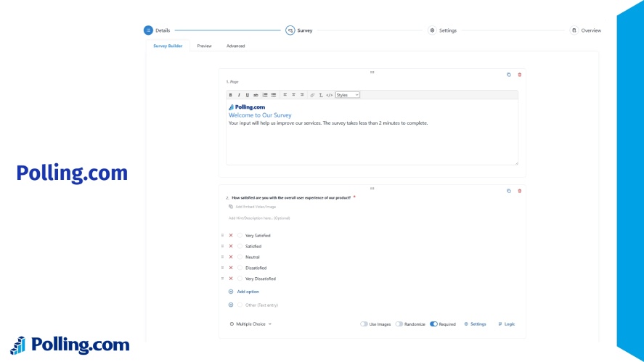Select the Very Dissatisfied radio button
The height and width of the screenshot is (362, 644).
(240, 279)
